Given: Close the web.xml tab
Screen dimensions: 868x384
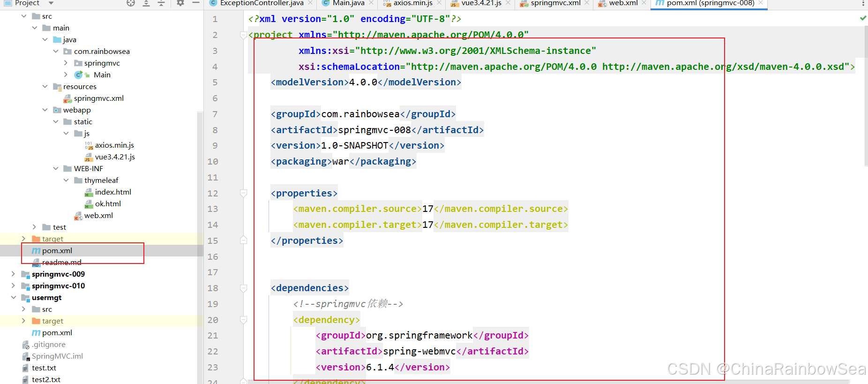Looking at the screenshot, I should (x=644, y=3).
